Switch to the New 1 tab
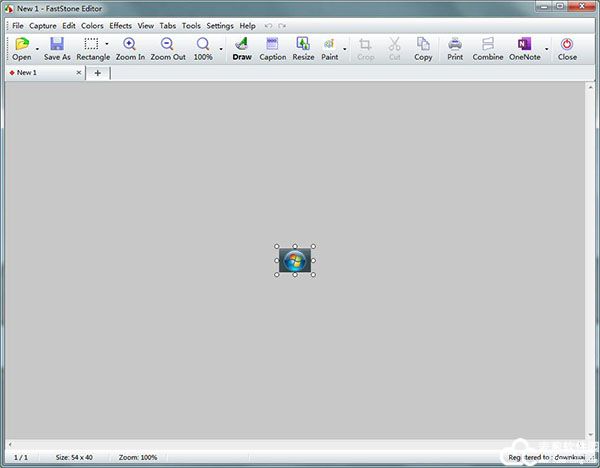600x468 pixels. (x=27, y=73)
